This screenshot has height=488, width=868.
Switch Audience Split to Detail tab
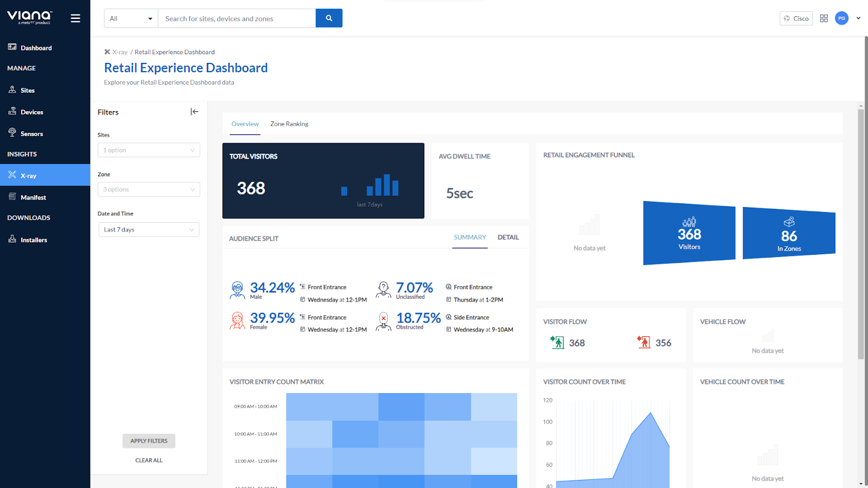(x=508, y=237)
